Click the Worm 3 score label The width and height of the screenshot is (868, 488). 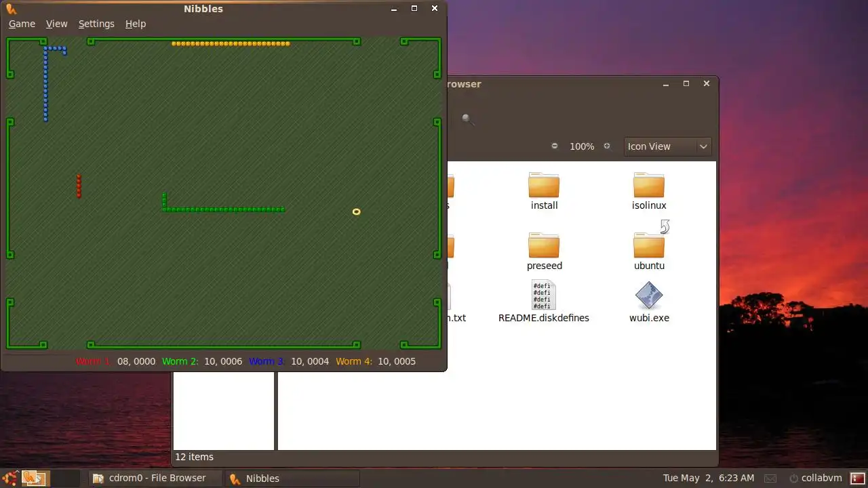[x=267, y=361]
